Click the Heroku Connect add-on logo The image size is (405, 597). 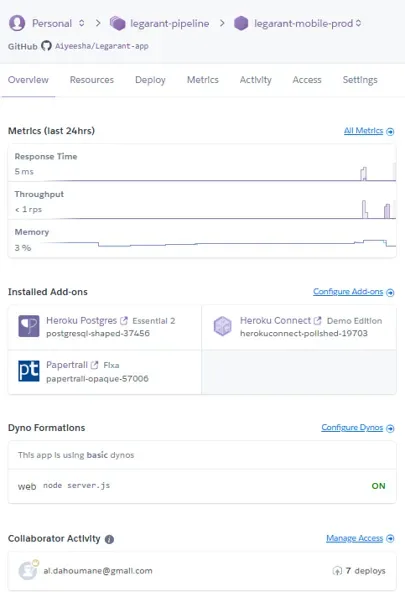(x=223, y=326)
